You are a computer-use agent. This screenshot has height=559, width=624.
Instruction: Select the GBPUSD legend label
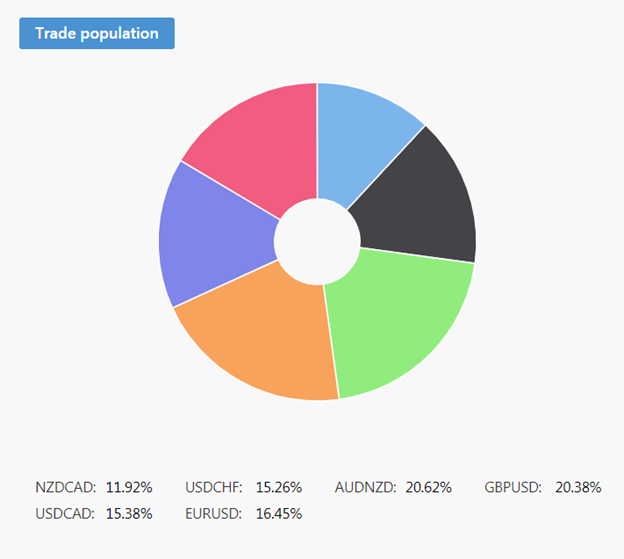pos(513,488)
